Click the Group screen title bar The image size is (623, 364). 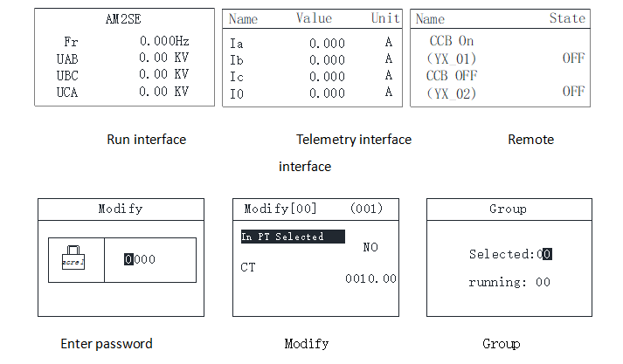tap(508, 209)
